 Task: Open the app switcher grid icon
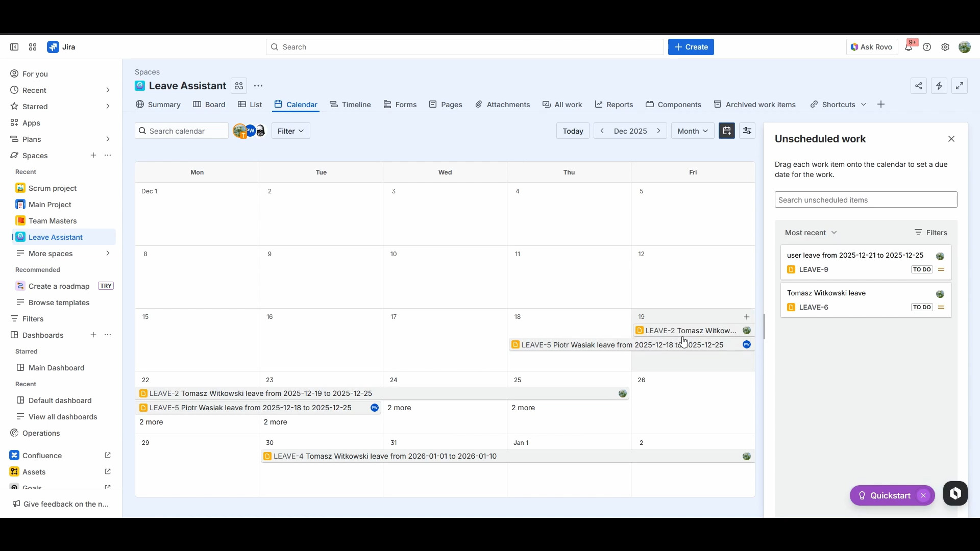pos(33,47)
